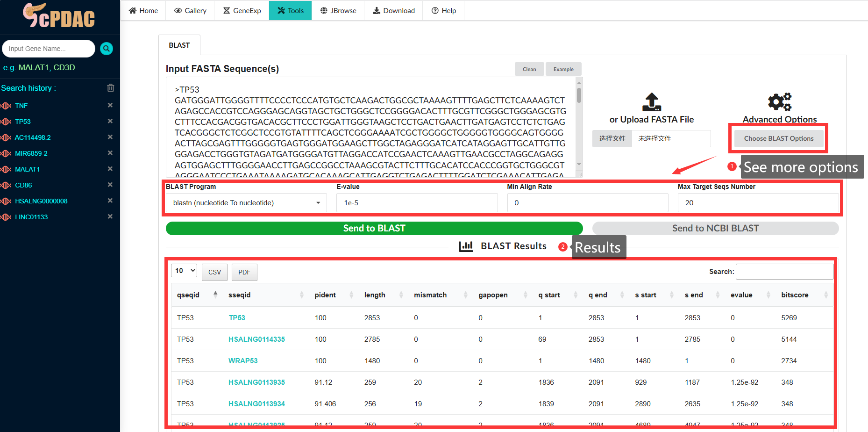Click the cPDAC logo

[x=59, y=15]
